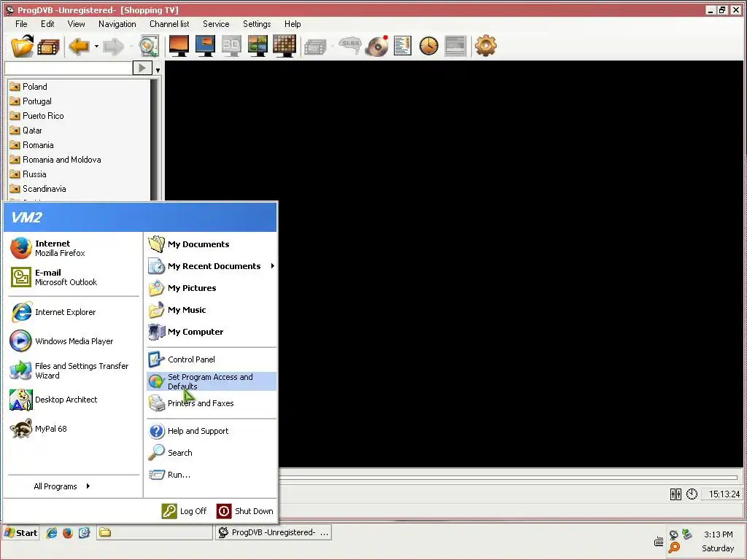
Task: Click the open file folder toolbar icon
Action: point(23,46)
